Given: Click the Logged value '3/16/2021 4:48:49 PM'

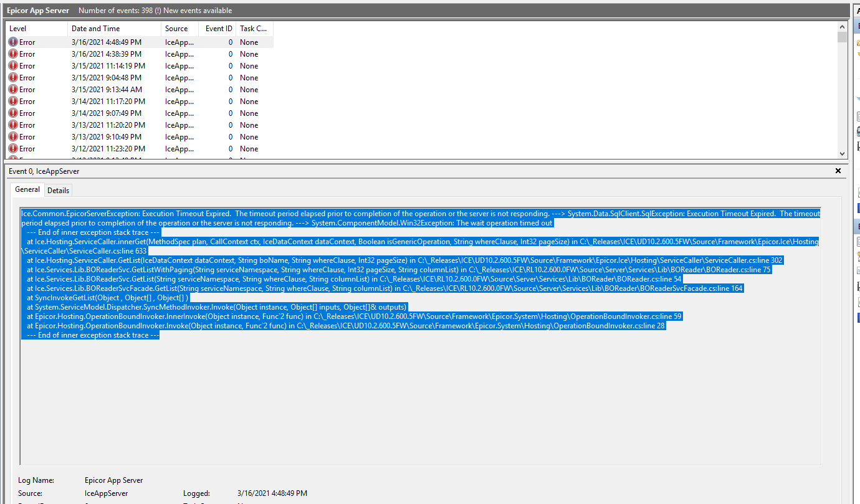Looking at the screenshot, I should [x=272, y=493].
